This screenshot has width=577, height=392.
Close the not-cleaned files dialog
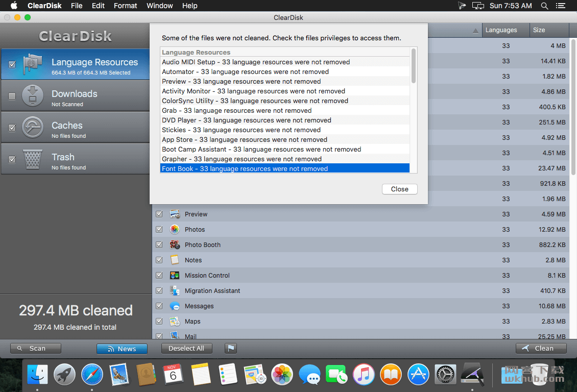tap(400, 189)
